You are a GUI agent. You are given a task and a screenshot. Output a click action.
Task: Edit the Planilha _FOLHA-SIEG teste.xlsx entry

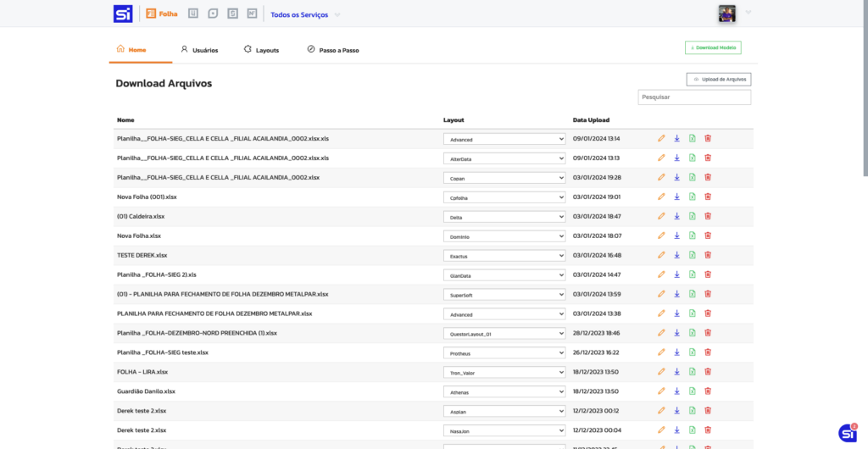tap(661, 352)
